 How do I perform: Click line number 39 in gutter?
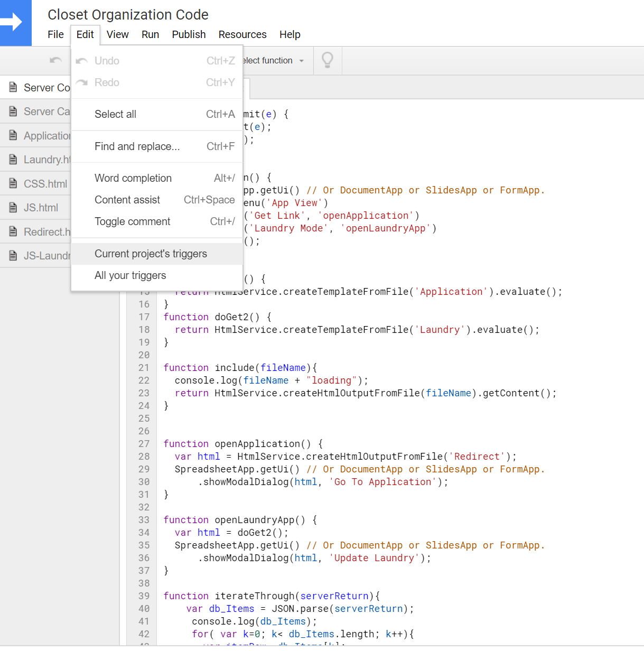(x=144, y=596)
